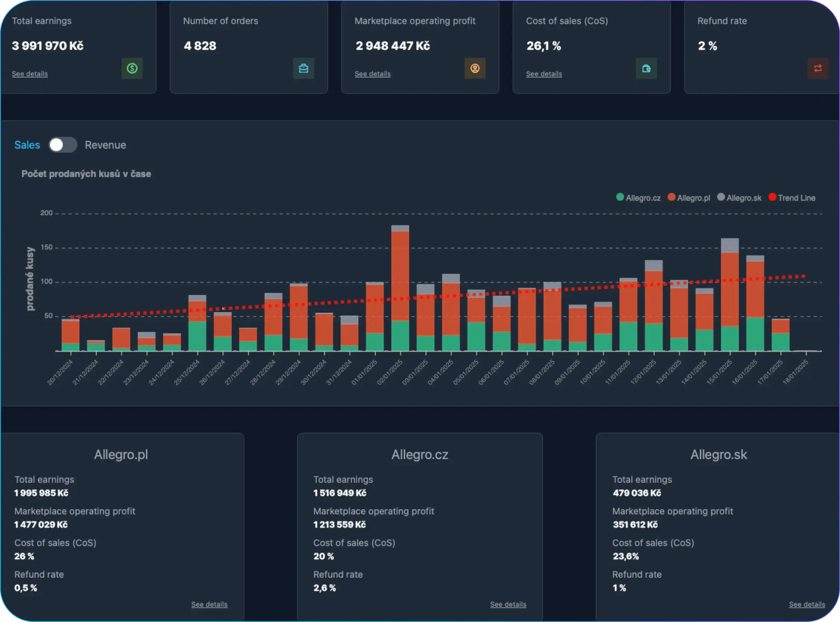Click the Allegro.sk card heading
Screen dimensions: 840x622
[719, 455]
